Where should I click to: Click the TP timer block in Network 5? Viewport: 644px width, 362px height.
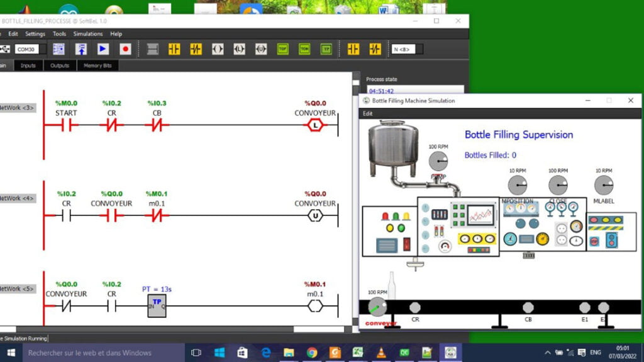(157, 305)
